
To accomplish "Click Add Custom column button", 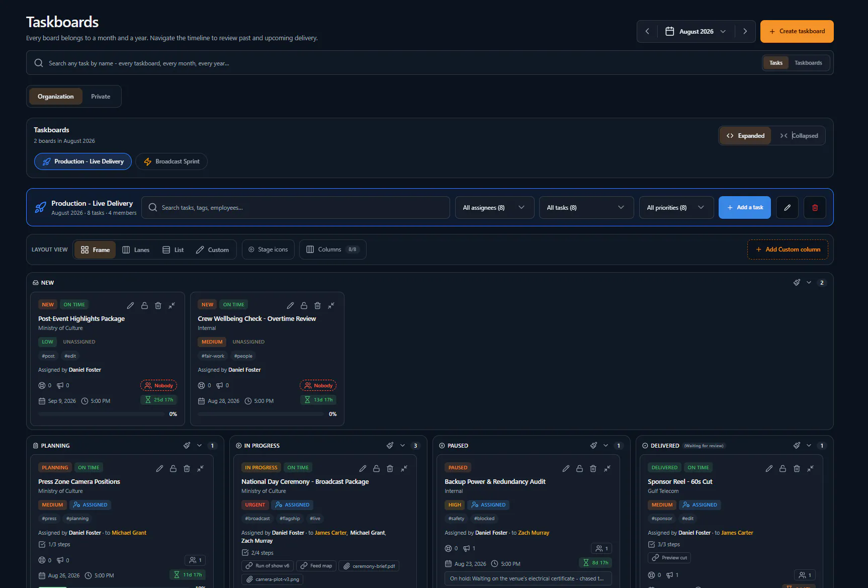I will [x=788, y=249].
